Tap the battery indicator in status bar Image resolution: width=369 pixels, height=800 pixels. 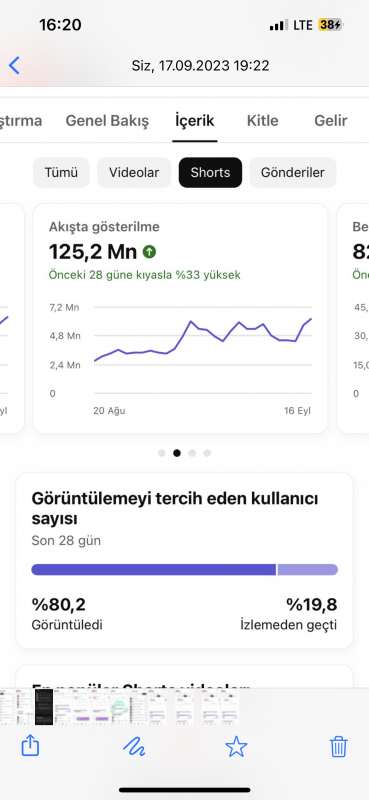point(330,24)
